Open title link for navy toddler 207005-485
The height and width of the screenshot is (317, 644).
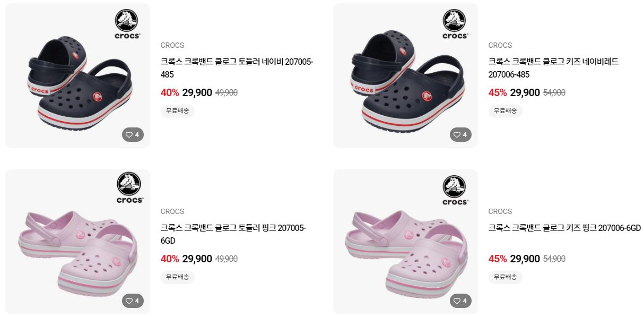237,68
